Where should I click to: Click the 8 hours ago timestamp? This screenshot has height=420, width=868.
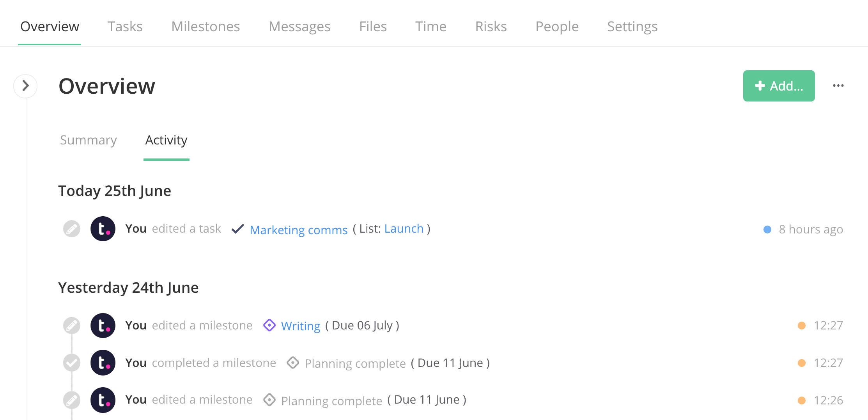(x=811, y=230)
